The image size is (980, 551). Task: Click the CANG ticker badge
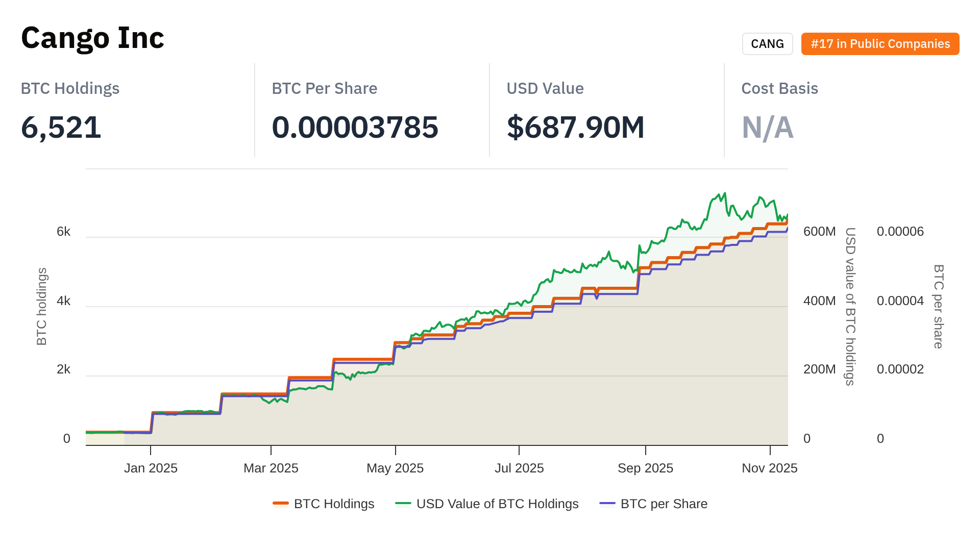[767, 44]
